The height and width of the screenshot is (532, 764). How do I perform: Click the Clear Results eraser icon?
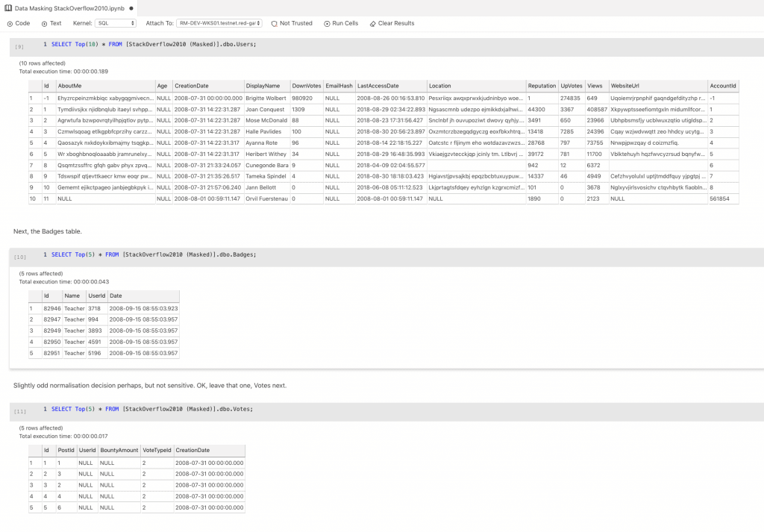[373, 23]
